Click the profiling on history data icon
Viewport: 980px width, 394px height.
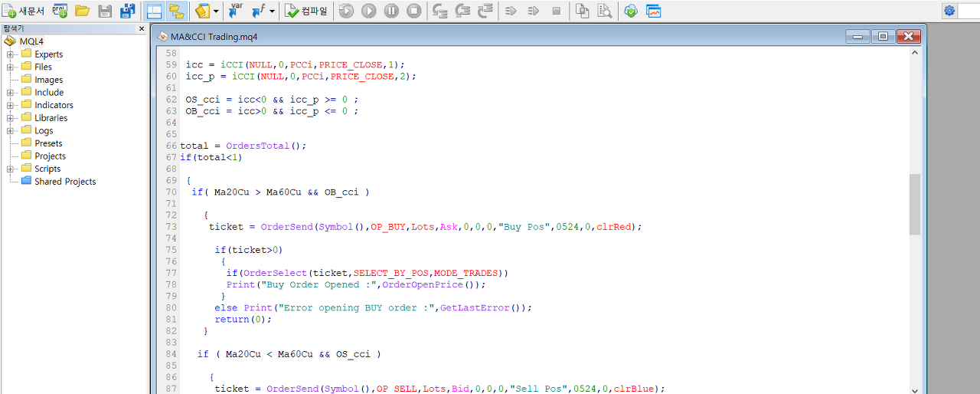[x=534, y=11]
